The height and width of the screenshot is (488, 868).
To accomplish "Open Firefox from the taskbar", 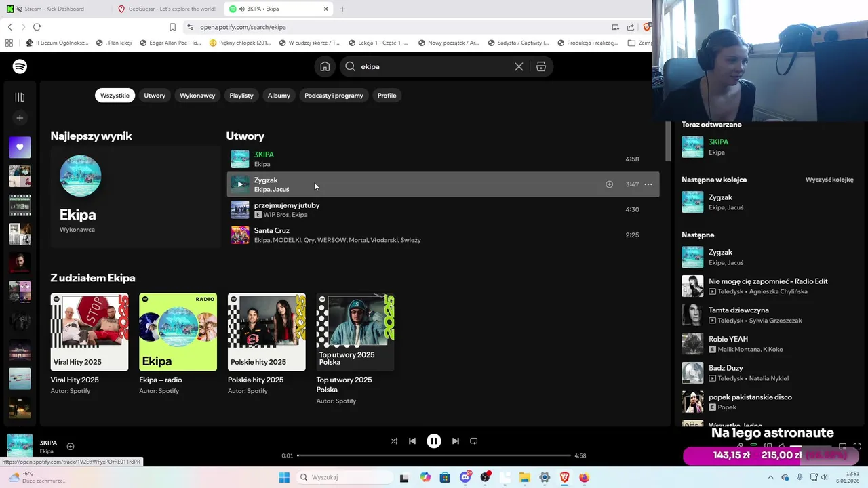I will pos(584,477).
